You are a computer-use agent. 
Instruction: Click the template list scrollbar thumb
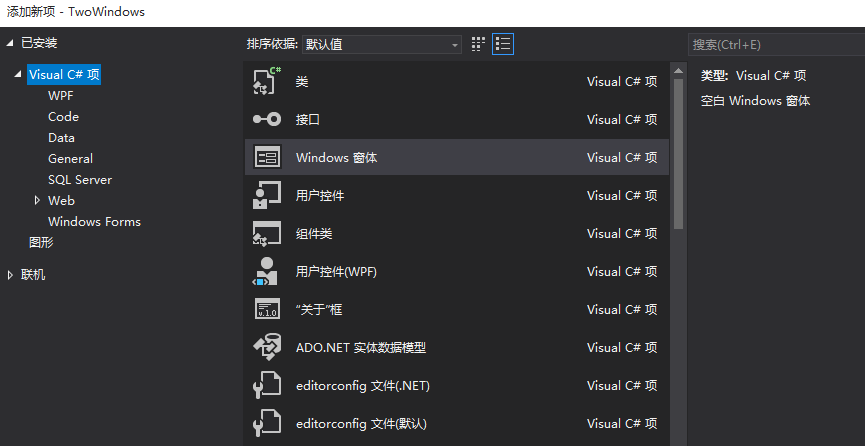(679, 153)
